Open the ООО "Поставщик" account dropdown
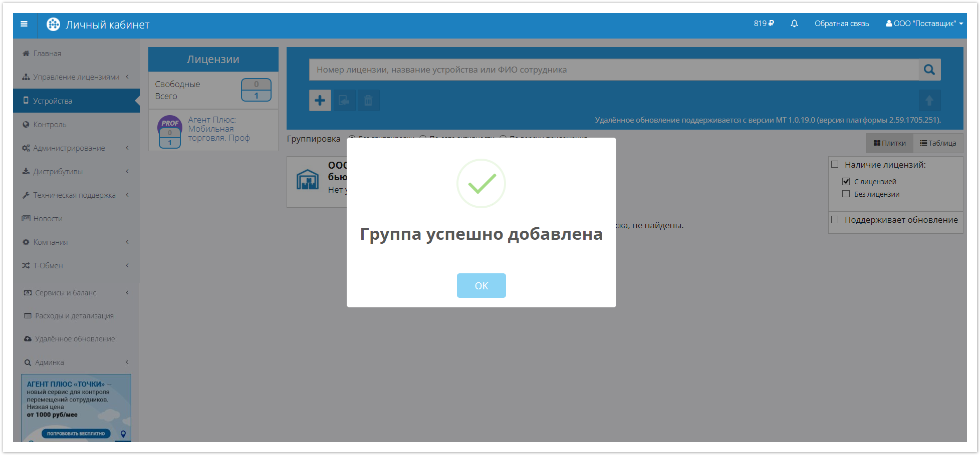This screenshot has height=455, width=980. tap(924, 24)
